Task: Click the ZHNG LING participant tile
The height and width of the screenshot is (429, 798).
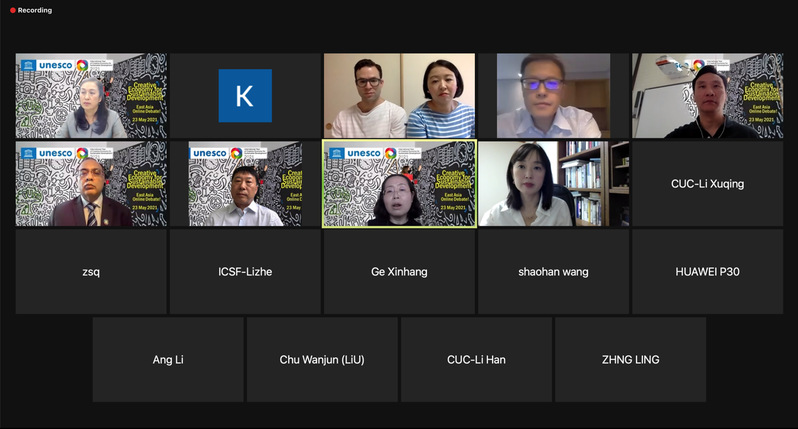Action: pos(631,360)
